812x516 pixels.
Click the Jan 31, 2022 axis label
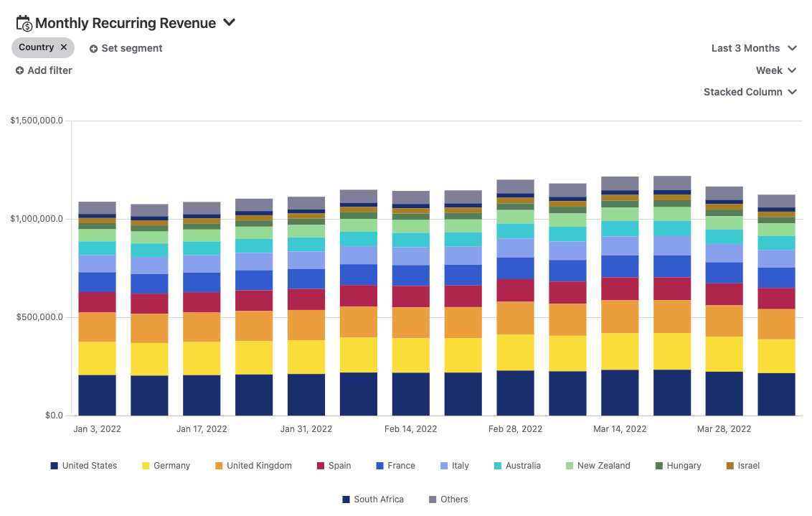click(x=306, y=429)
